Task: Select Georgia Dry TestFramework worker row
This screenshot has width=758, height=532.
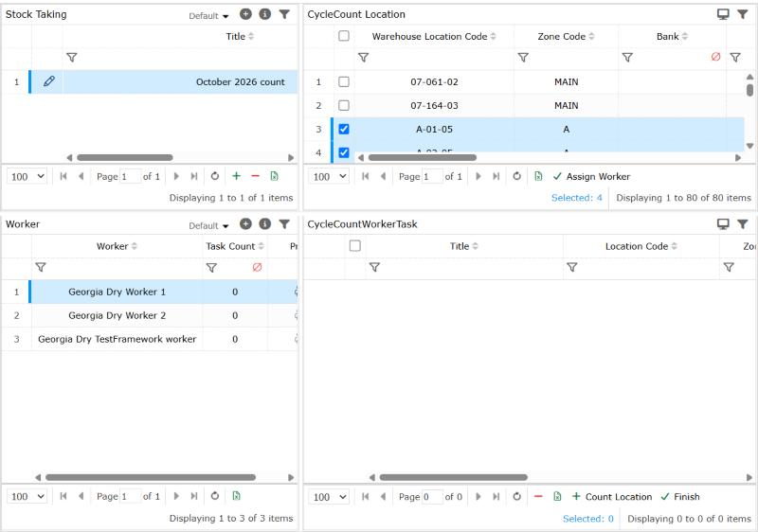Action: point(150,339)
